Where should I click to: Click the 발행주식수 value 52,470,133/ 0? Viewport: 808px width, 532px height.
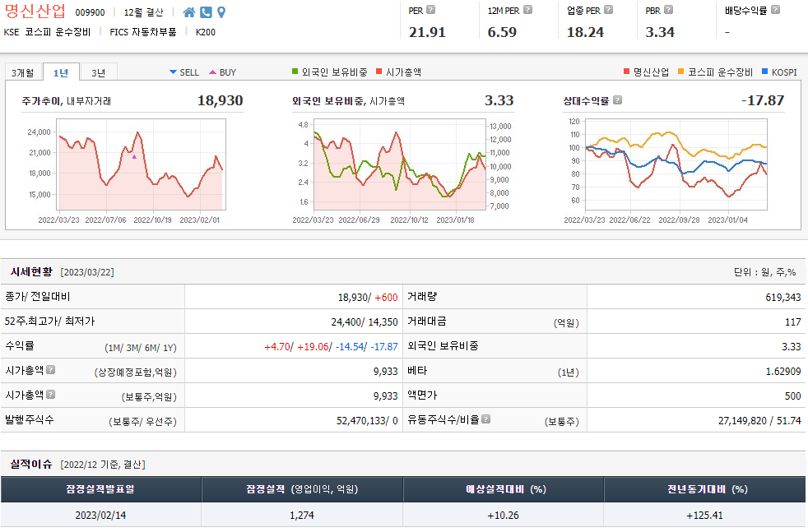(367, 421)
